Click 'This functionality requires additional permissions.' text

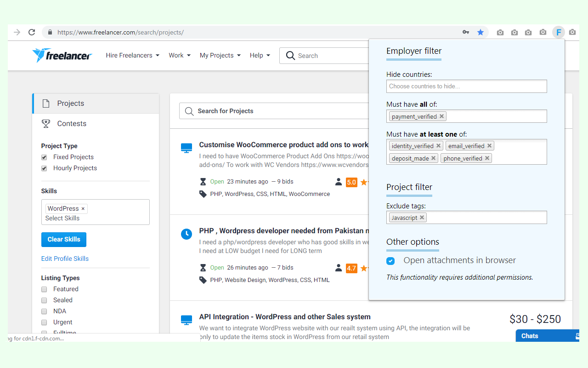(x=460, y=277)
